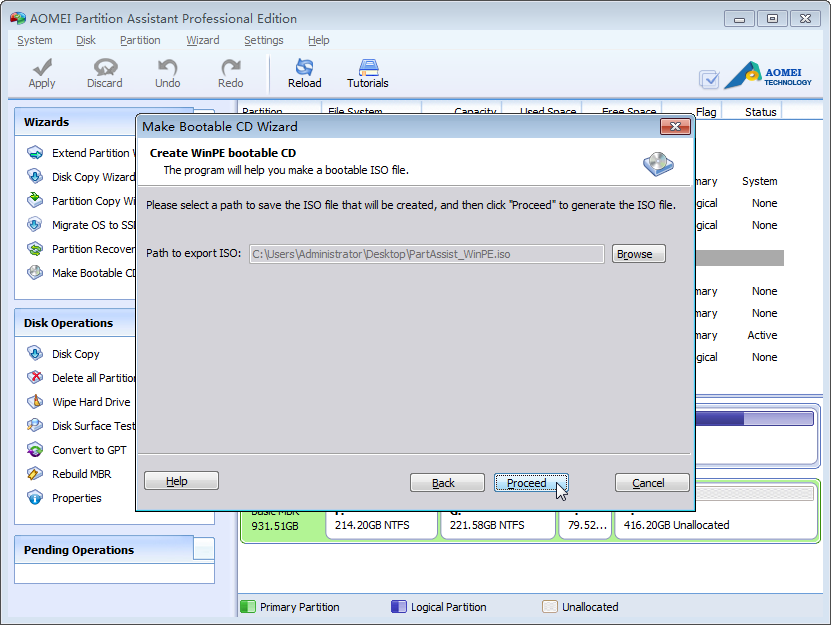Click Disk Copy icon in Disk Operations
831x625 pixels.
coord(35,354)
